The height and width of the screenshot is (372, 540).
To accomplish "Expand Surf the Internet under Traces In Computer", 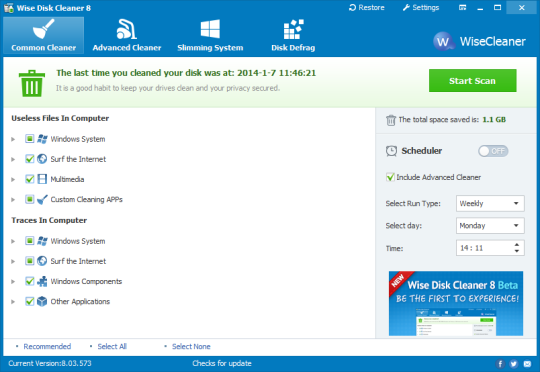I will (13, 261).
